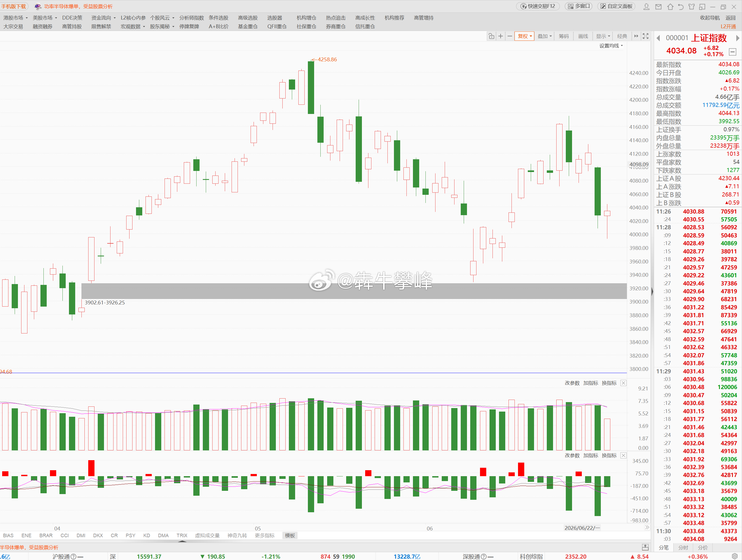Screen dimensions: 742x560
Task: Click the L2开通 link
Action: click(x=728, y=27)
